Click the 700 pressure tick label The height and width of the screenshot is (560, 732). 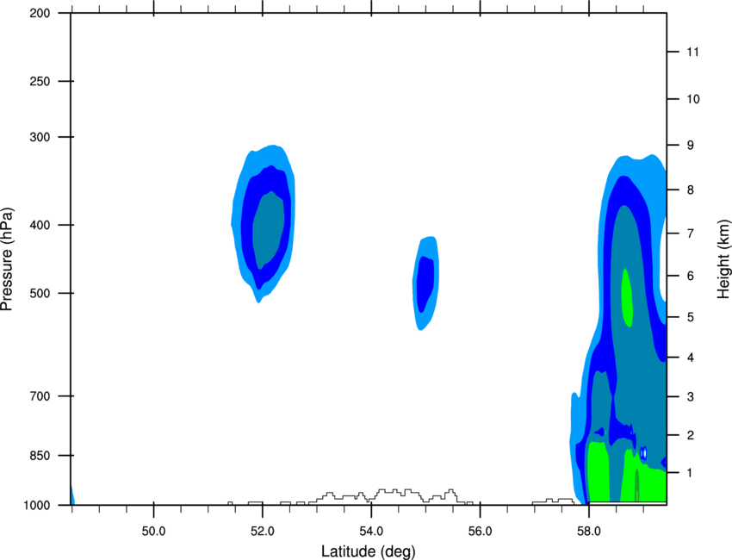pos(40,396)
